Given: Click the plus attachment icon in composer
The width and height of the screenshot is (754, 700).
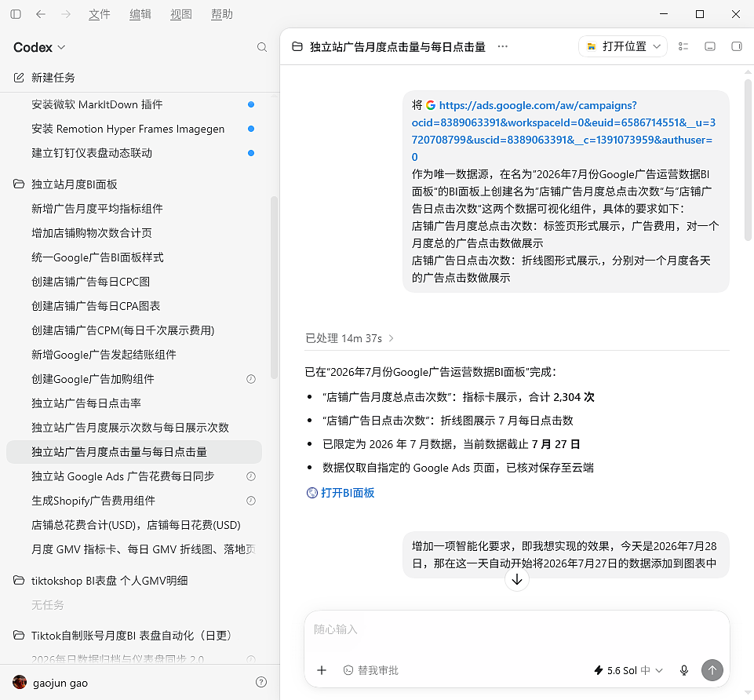Looking at the screenshot, I should click(x=322, y=670).
